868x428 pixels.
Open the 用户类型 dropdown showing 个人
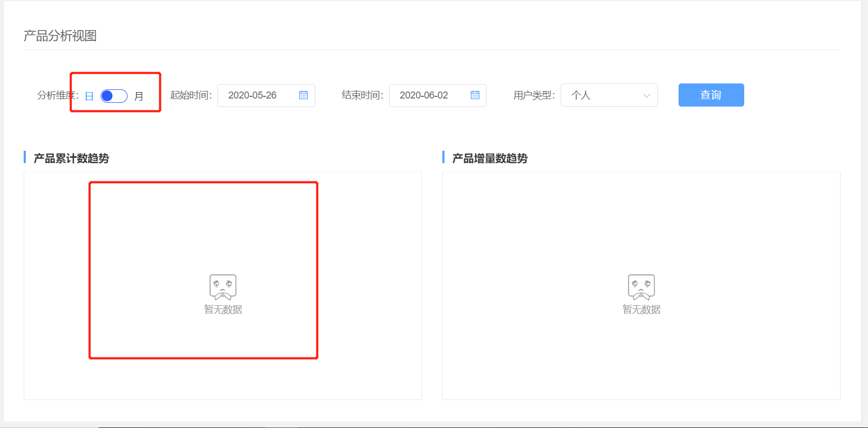point(609,95)
